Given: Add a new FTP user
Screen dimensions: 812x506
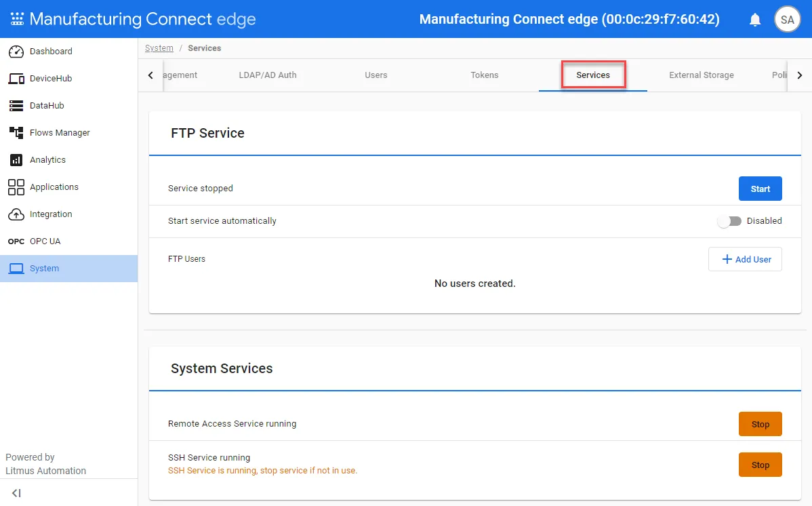Looking at the screenshot, I should (x=745, y=259).
